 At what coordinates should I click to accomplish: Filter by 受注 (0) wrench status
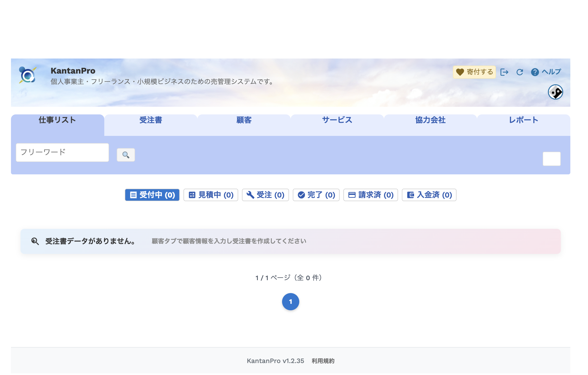265,195
